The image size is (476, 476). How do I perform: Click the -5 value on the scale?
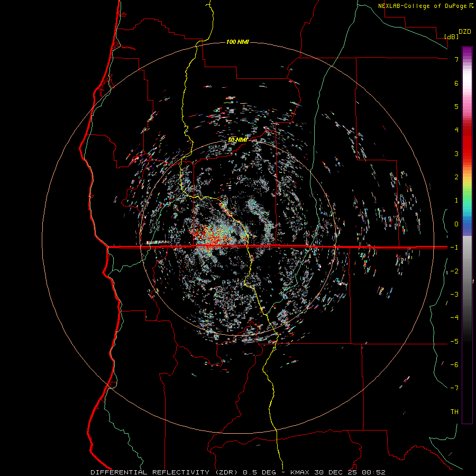point(454,342)
